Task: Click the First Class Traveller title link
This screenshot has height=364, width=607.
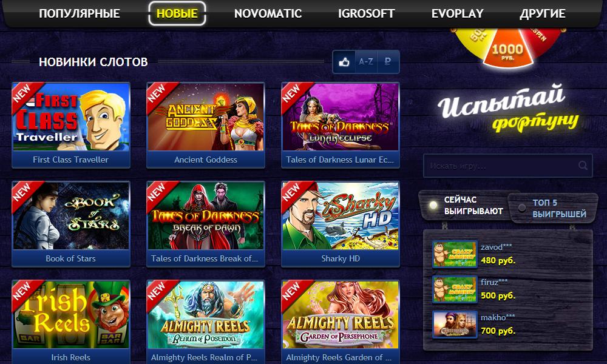Action: (71, 160)
